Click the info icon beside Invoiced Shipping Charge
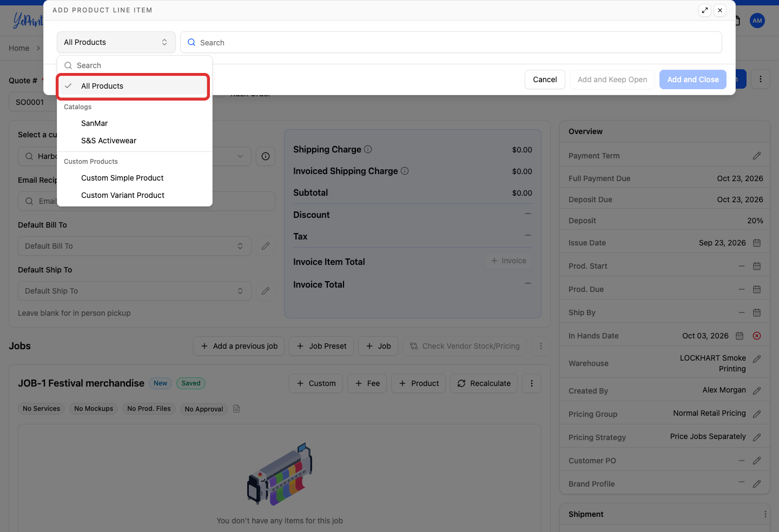The width and height of the screenshot is (779, 532). 405,171
